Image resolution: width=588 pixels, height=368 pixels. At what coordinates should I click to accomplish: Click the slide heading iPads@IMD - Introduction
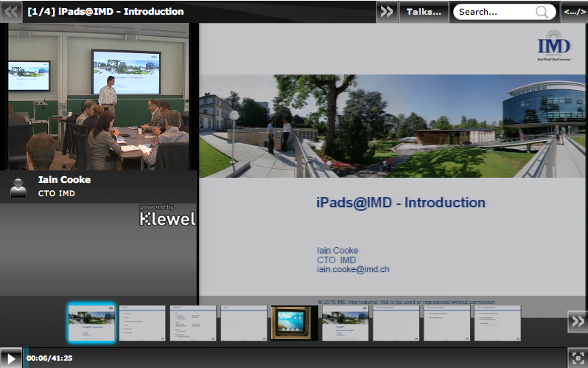tap(401, 202)
